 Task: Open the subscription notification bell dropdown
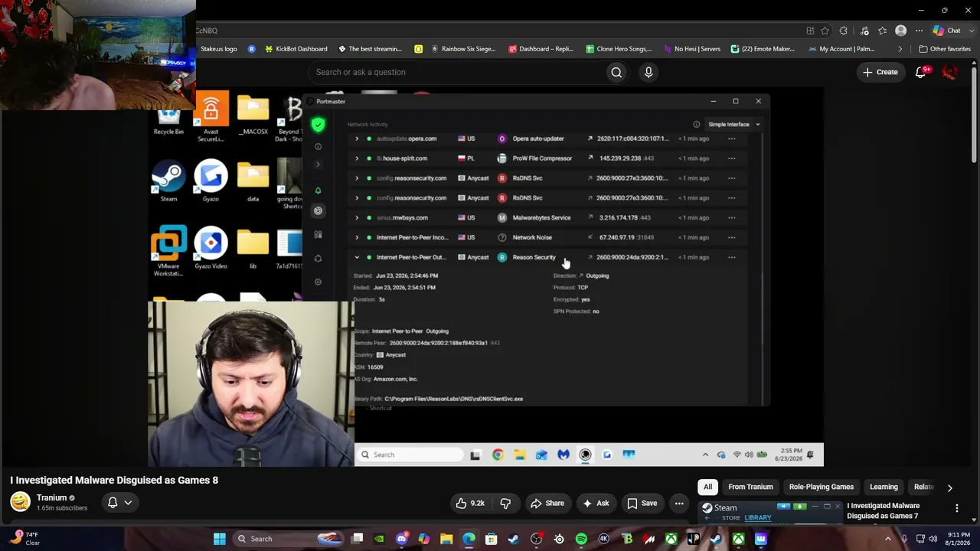(x=119, y=502)
